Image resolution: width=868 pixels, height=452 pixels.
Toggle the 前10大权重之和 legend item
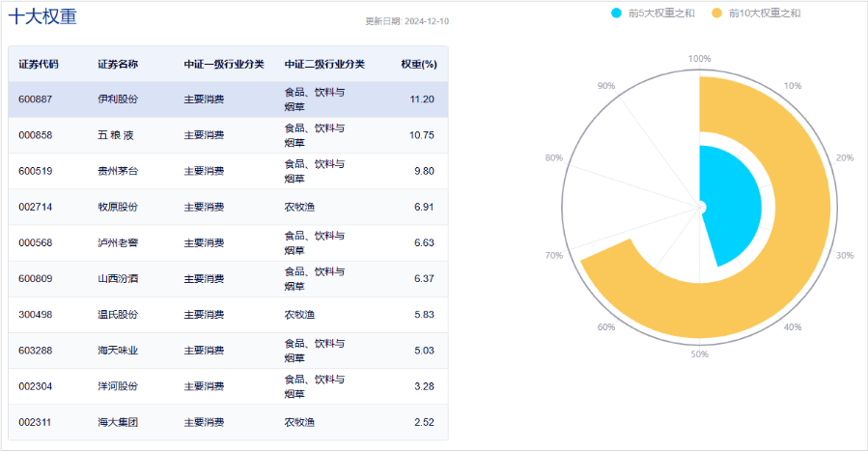(x=756, y=14)
